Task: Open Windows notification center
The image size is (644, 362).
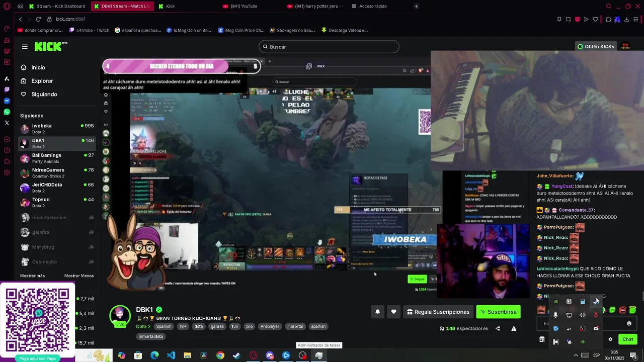Action: 633,355
